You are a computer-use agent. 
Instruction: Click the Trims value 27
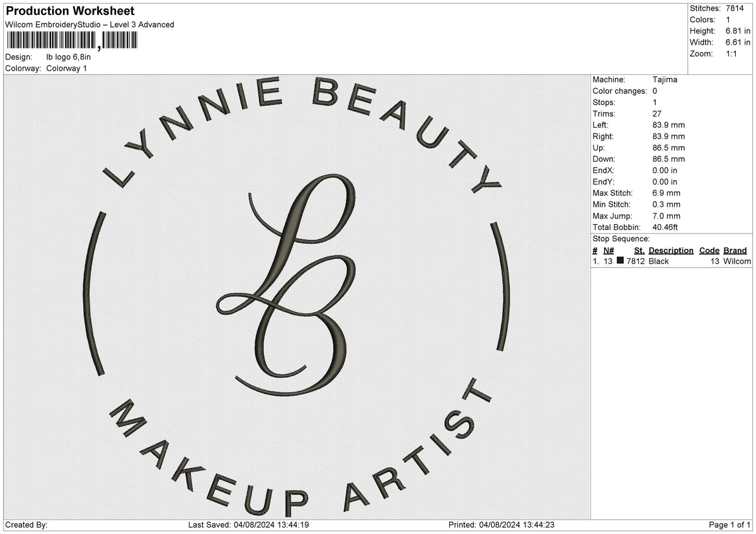click(x=658, y=114)
